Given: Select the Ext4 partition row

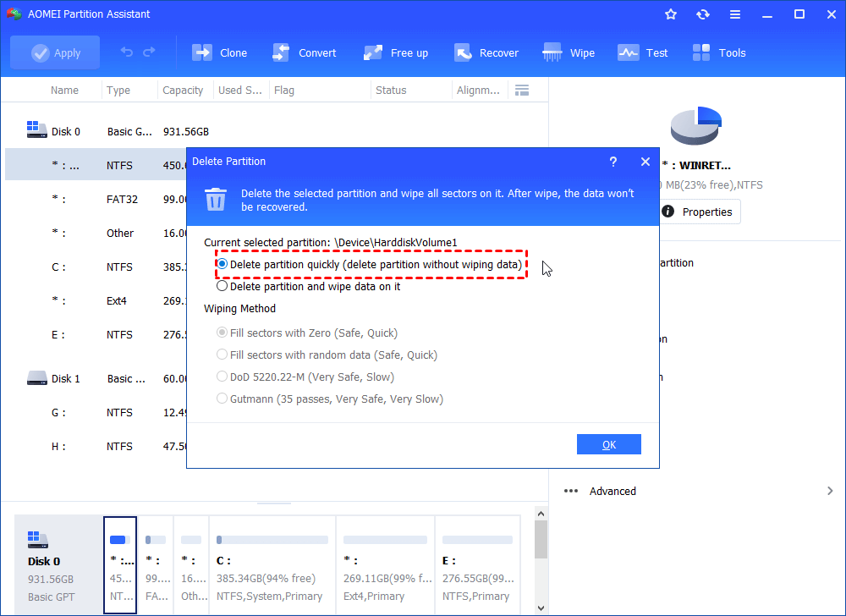Looking at the screenshot, I should (x=96, y=301).
